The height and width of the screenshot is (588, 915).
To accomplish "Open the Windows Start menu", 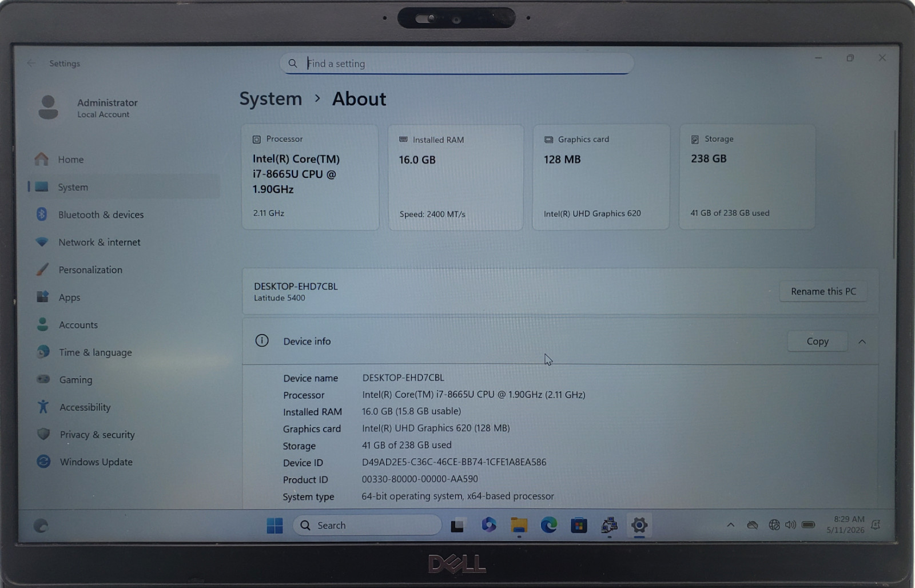I will pos(274,525).
